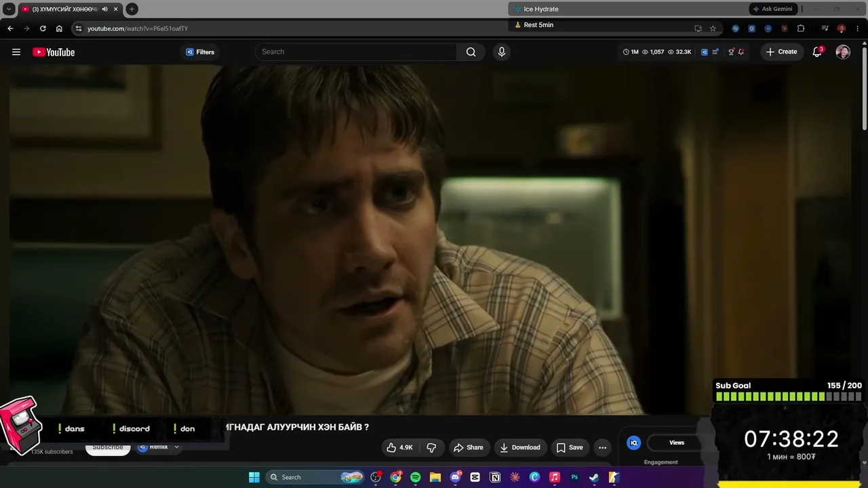Like the video with the thumbs-up button

click(x=399, y=447)
